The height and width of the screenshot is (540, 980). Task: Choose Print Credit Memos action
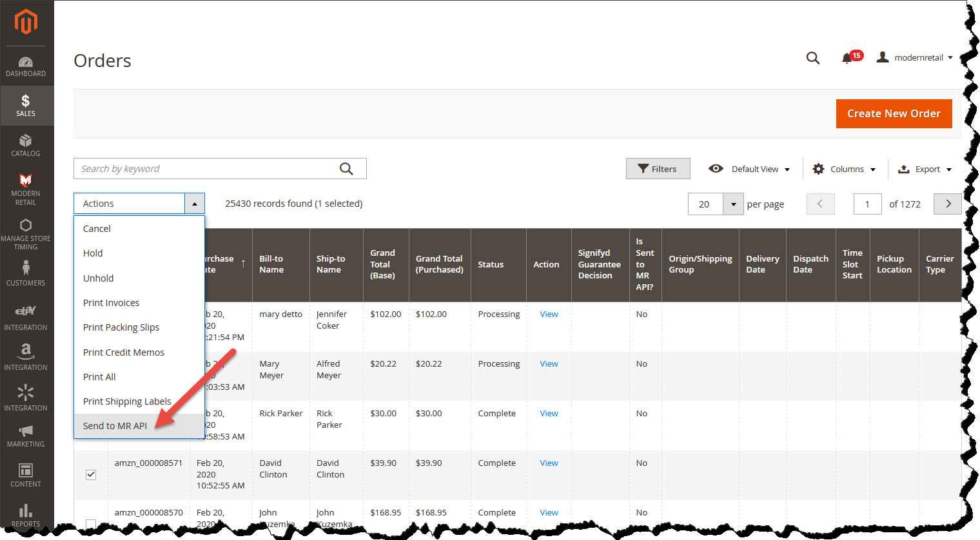[139, 352]
